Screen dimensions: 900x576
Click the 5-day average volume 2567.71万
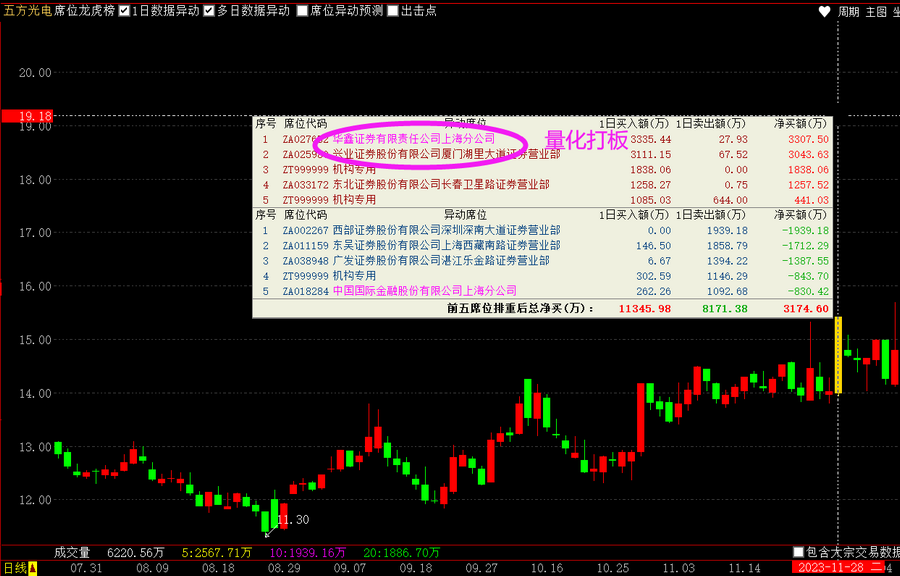click(x=217, y=552)
